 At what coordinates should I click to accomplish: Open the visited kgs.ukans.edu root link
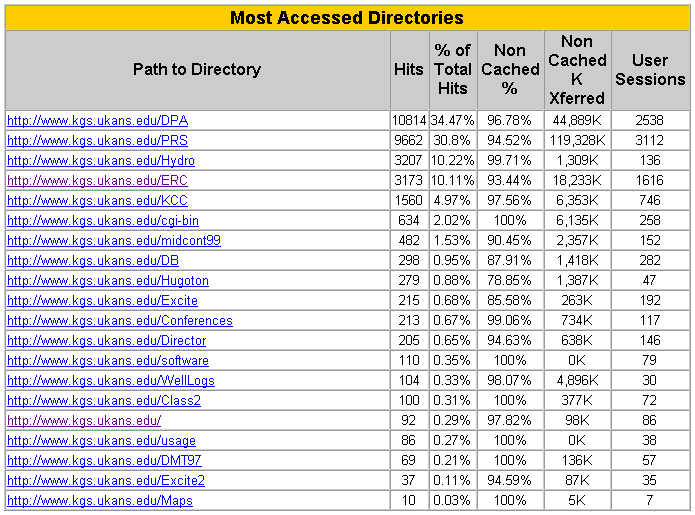(x=84, y=420)
